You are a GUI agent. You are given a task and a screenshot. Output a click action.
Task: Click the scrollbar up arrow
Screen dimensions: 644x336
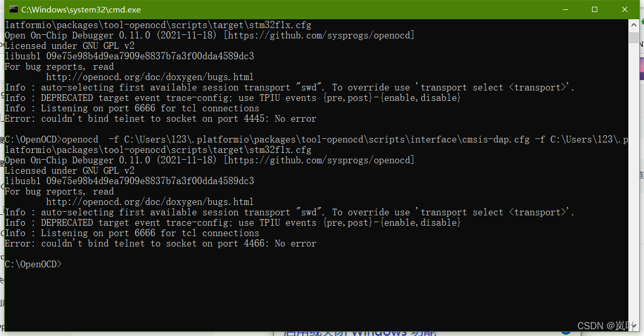pos(634,24)
